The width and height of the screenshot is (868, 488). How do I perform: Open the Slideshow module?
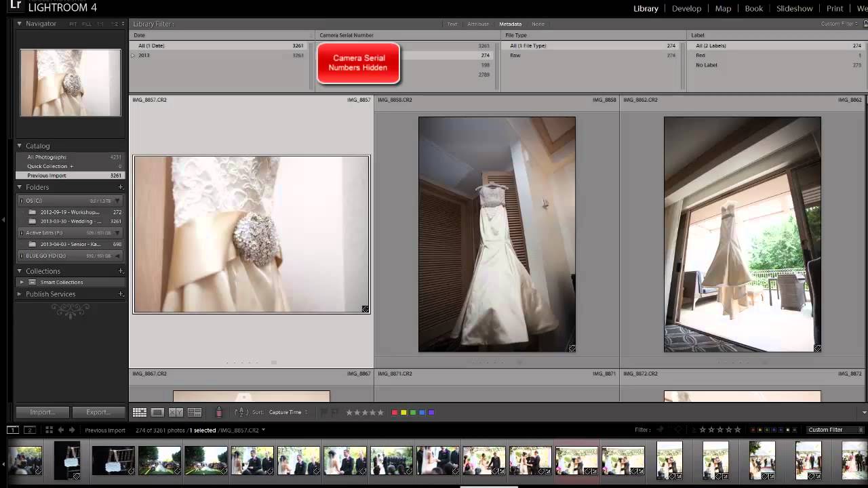(x=794, y=9)
